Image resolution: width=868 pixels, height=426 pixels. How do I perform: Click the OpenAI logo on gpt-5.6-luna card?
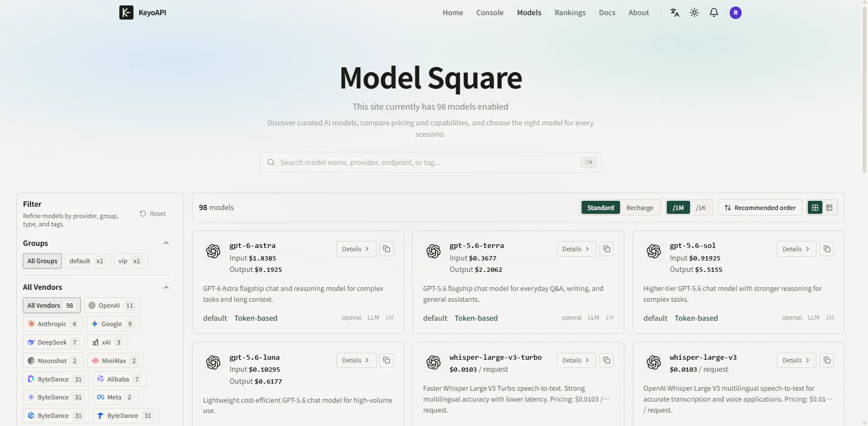coord(213,363)
